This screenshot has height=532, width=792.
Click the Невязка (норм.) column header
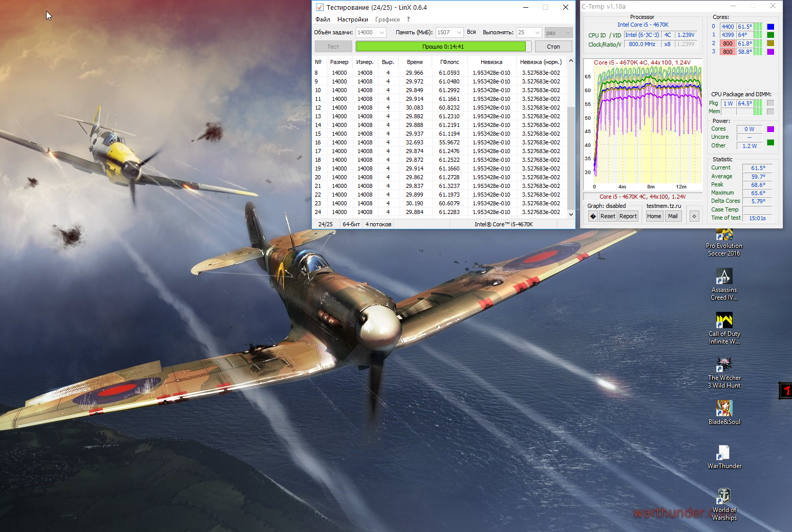(541, 62)
